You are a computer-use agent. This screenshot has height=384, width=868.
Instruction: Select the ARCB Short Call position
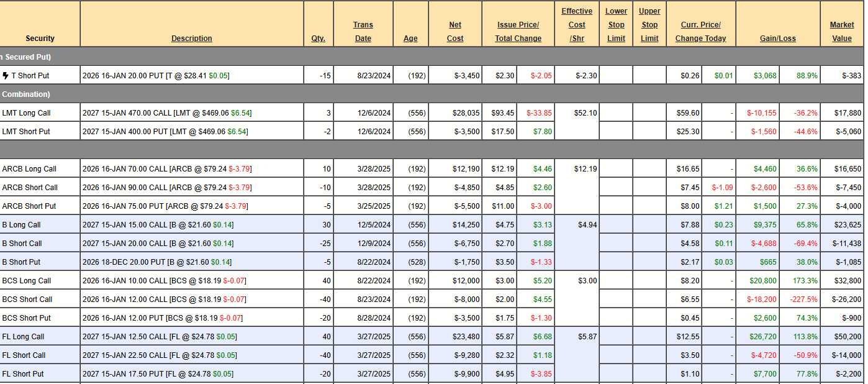click(x=30, y=188)
